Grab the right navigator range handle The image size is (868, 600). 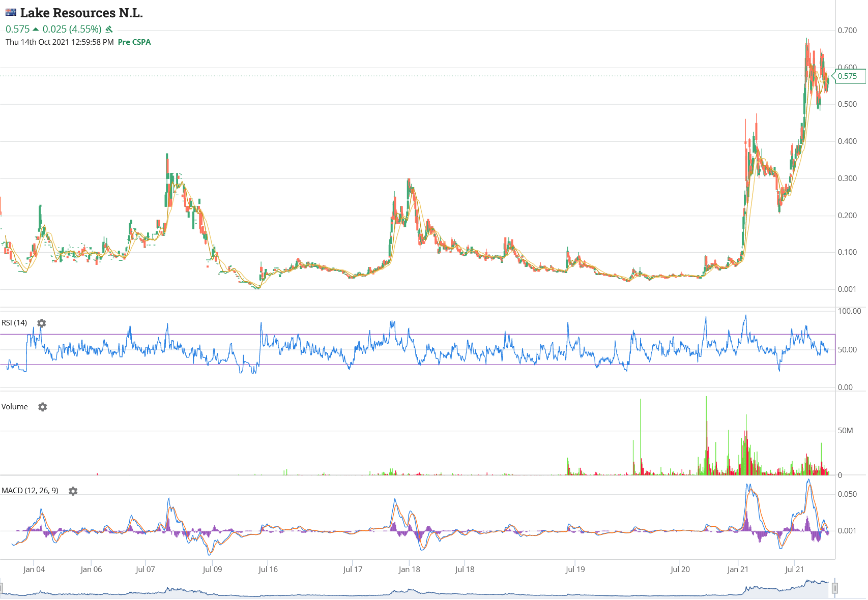[x=835, y=589]
